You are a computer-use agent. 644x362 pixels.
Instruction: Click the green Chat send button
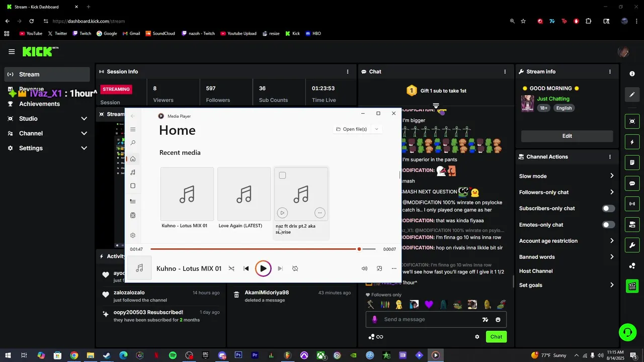pyautogui.click(x=496, y=337)
